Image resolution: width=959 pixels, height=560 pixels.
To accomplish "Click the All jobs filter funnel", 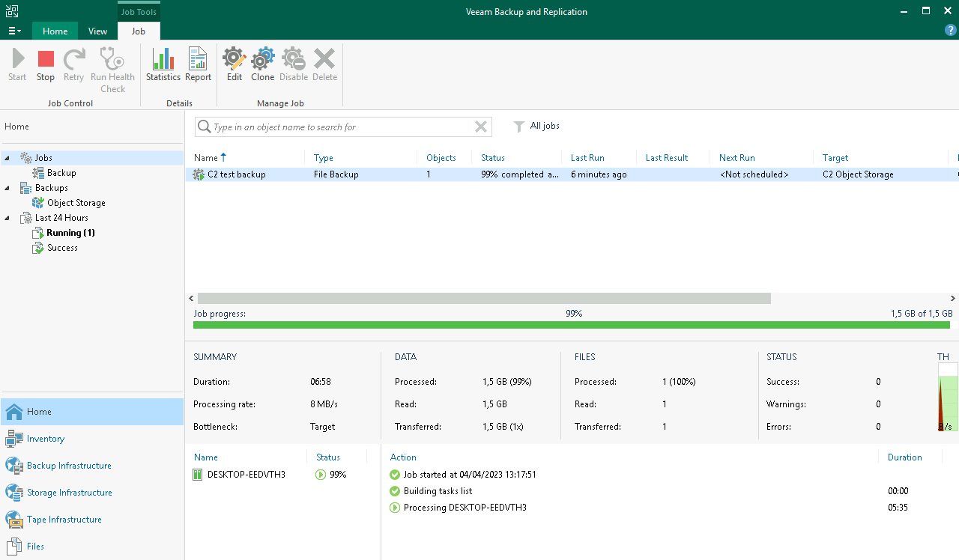I will (x=518, y=127).
